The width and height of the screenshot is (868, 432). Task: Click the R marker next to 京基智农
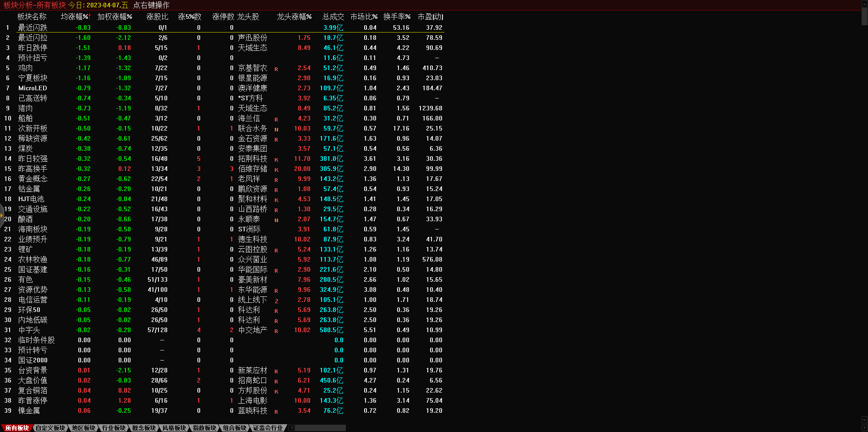tap(276, 69)
